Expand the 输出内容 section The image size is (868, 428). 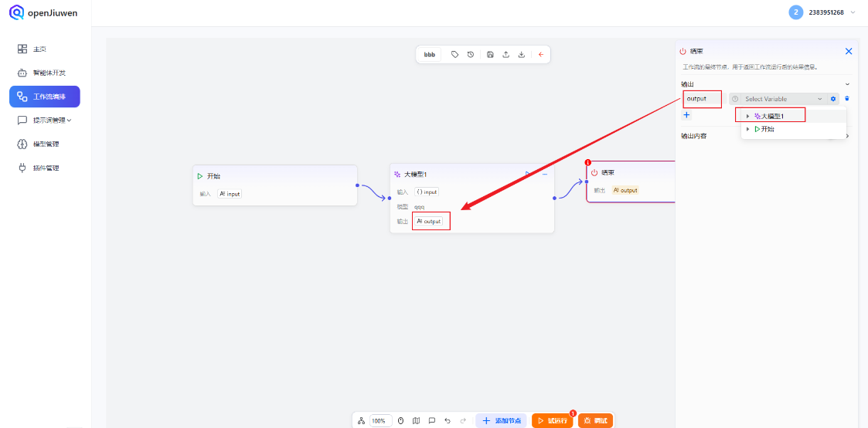click(847, 135)
